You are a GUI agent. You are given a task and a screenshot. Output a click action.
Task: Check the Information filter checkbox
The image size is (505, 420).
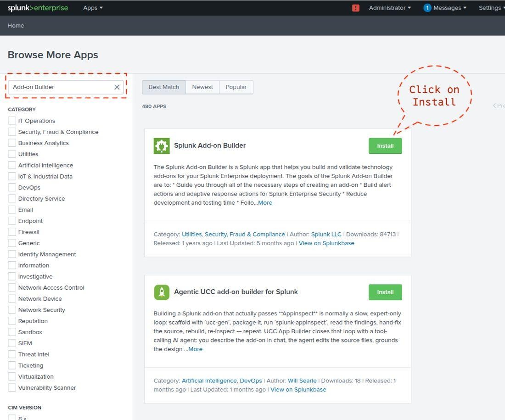12,265
